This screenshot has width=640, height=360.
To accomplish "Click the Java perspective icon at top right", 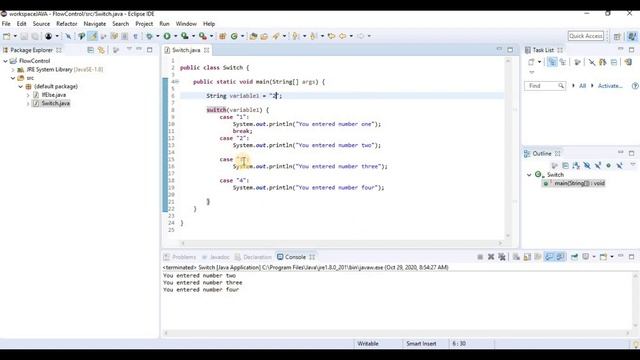I will tap(632, 36).
